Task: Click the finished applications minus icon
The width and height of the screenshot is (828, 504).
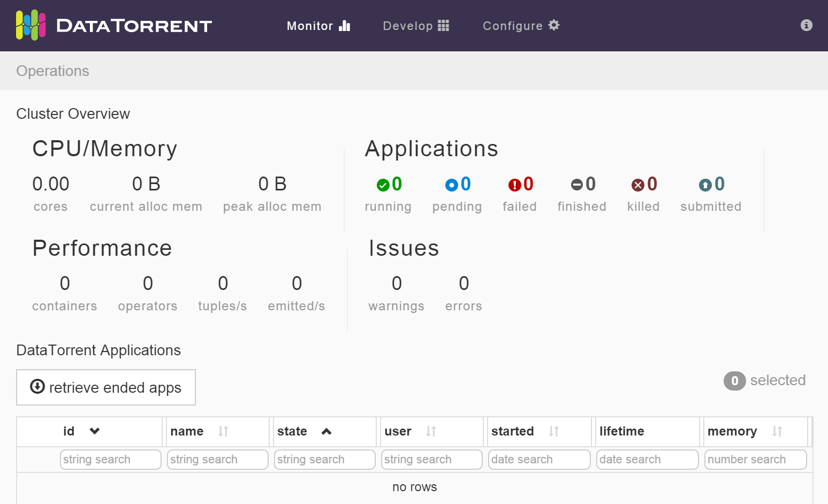Action: pos(577,185)
